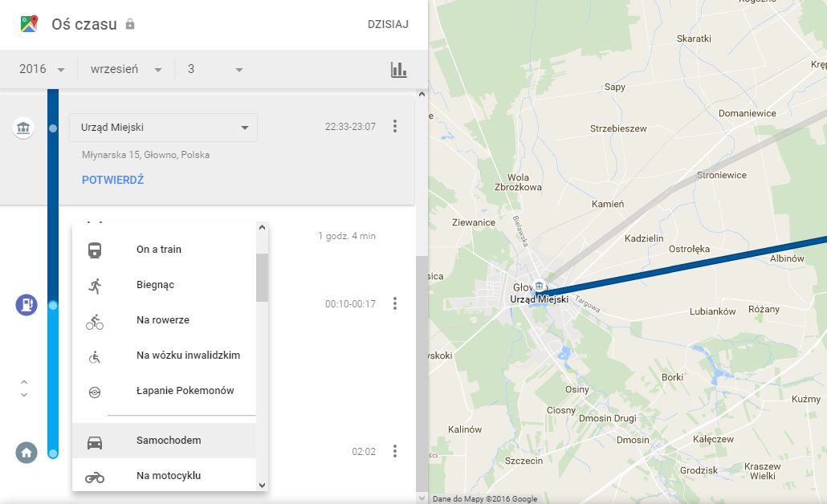Viewport: 827px width, 504px height.
Task: Click the timeline dot at Urząd Miejski
Action: point(53,128)
